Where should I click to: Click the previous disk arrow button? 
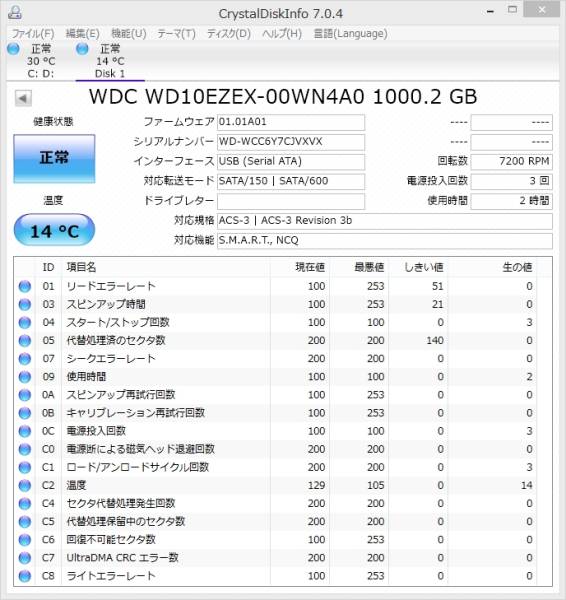(23, 99)
